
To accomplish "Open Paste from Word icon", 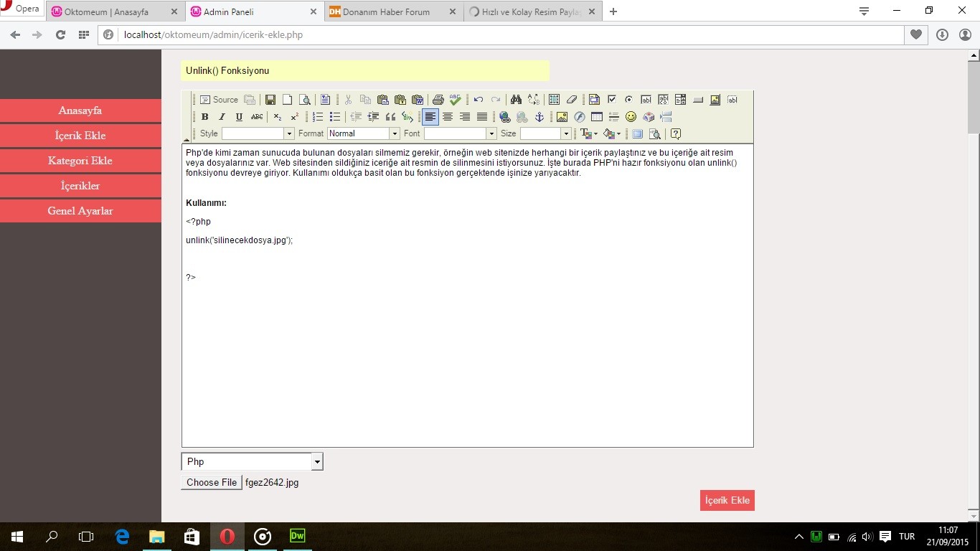I will pos(418,100).
